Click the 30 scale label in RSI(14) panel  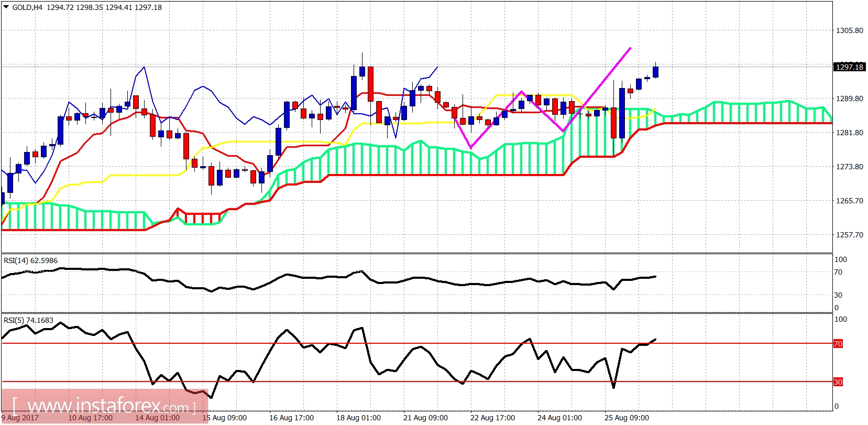click(839, 295)
